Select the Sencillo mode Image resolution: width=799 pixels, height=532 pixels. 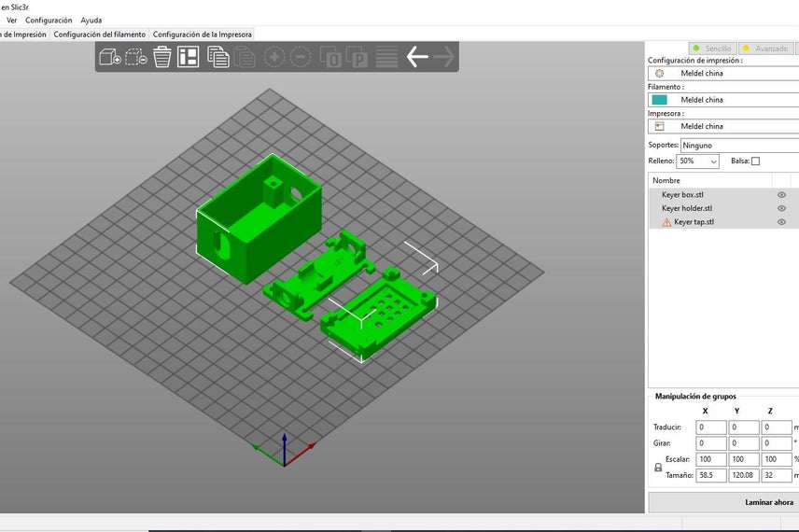coord(712,49)
